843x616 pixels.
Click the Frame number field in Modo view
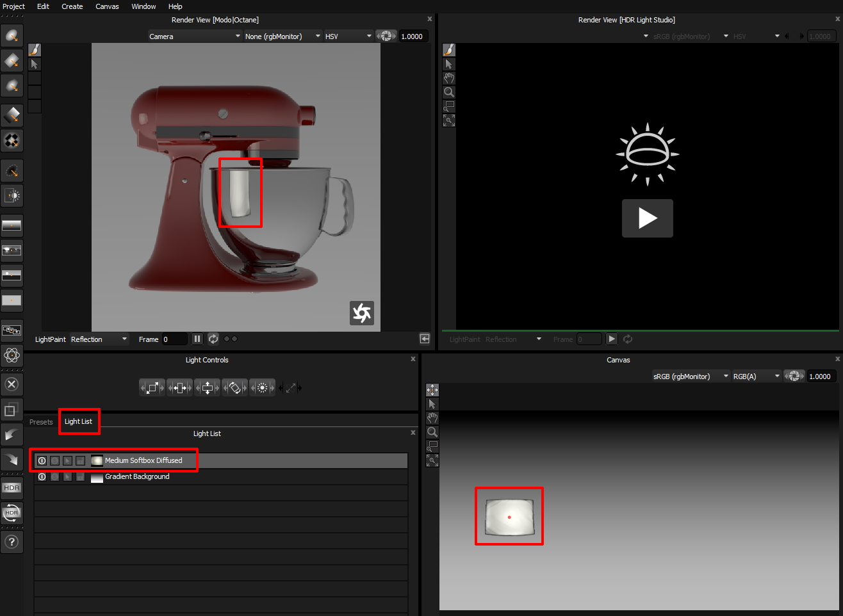(x=174, y=339)
